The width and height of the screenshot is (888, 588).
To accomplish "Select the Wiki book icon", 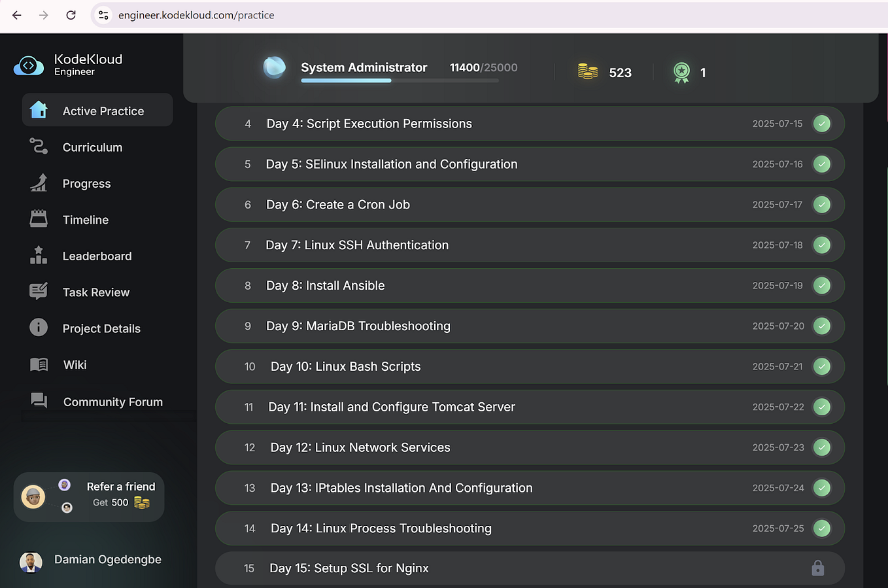I will point(39,364).
